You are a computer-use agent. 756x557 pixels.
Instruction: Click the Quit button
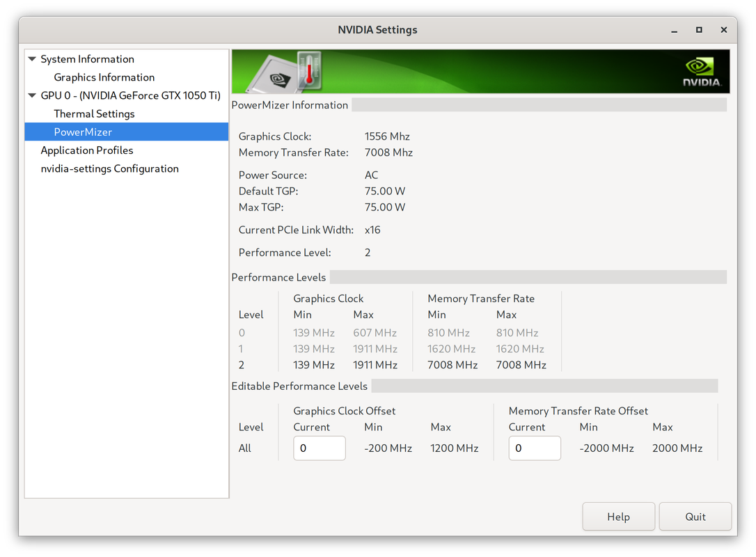pos(695,517)
